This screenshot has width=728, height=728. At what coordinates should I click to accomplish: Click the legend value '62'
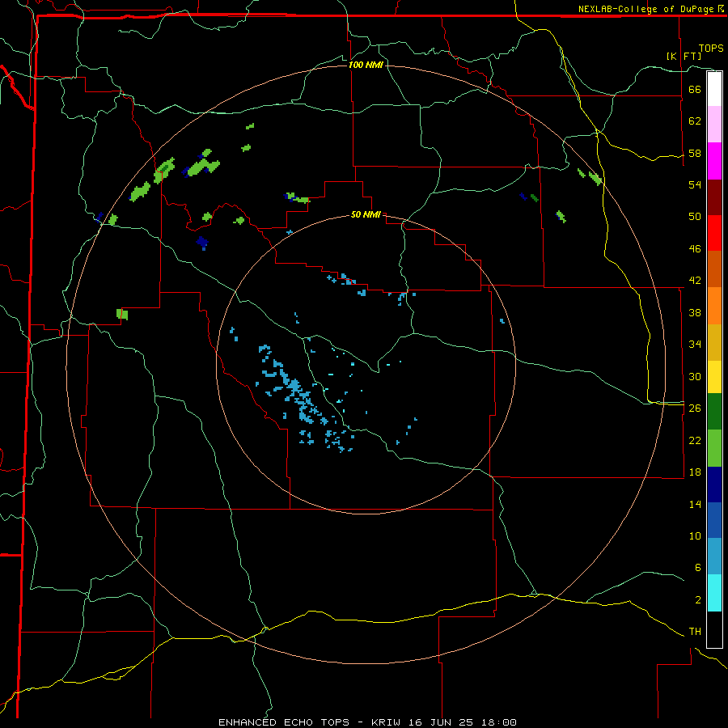pyautogui.click(x=695, y=121)
